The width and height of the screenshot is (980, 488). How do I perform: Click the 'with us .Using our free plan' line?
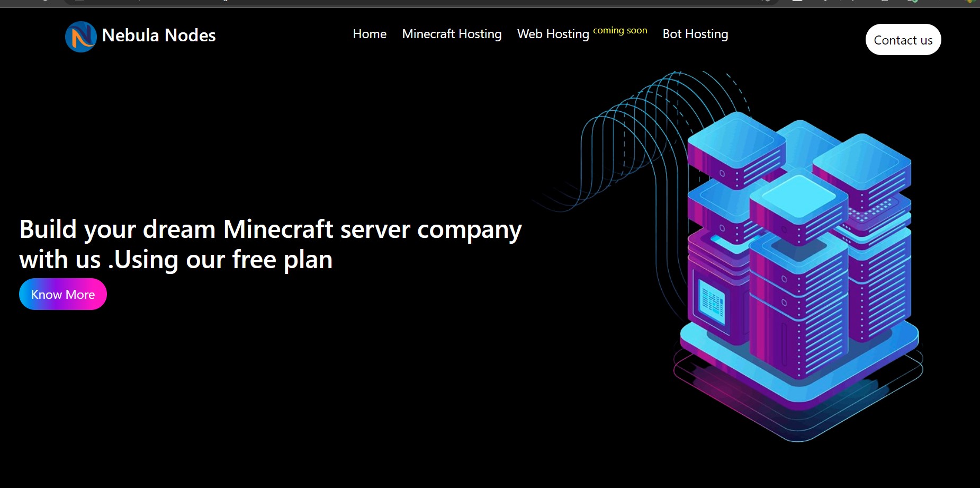pyautogui.click(x=176, y=260)
